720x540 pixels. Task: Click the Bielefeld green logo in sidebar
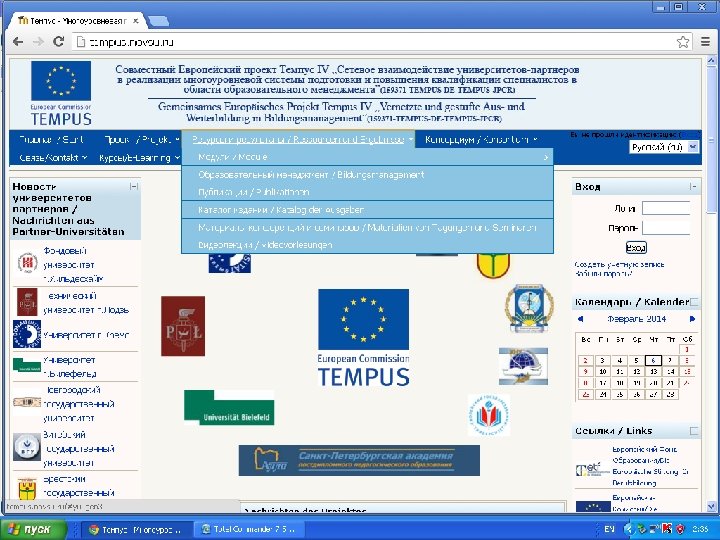tap(27, 366)
